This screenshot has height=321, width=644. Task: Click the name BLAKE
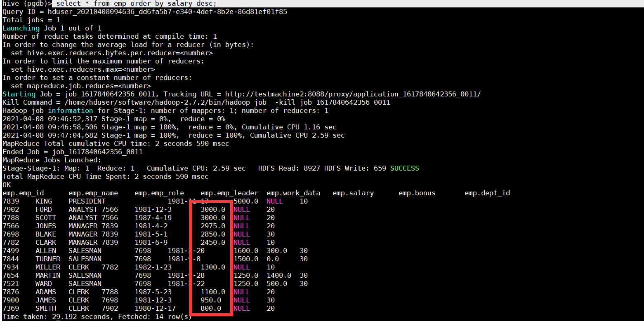[46, 234]
